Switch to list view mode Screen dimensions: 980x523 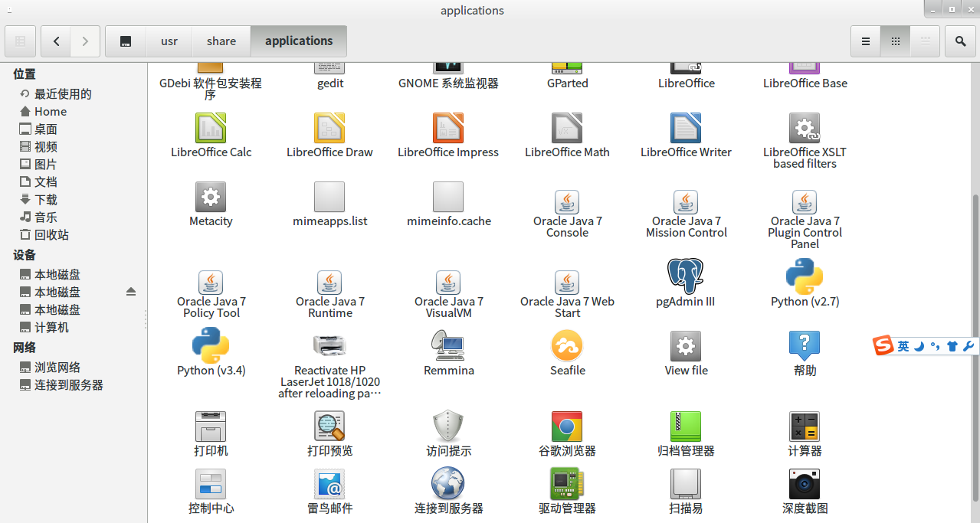pyautogui.click(x=866, y=41)
